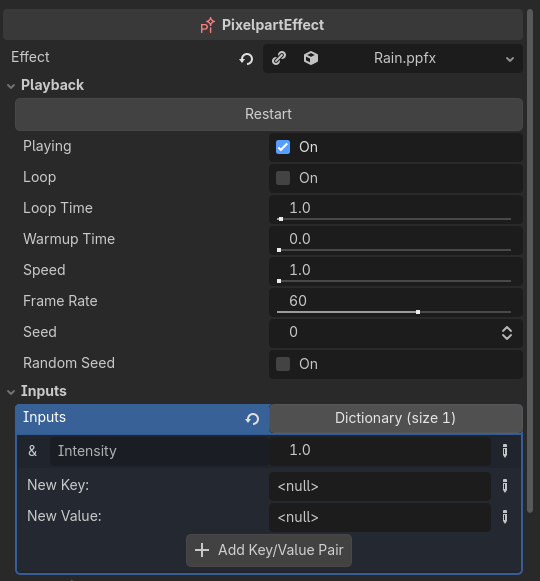
Task: Click the Rain.ppfx resource cube icon
Action: pyautogui.click(x=311, y=58)
